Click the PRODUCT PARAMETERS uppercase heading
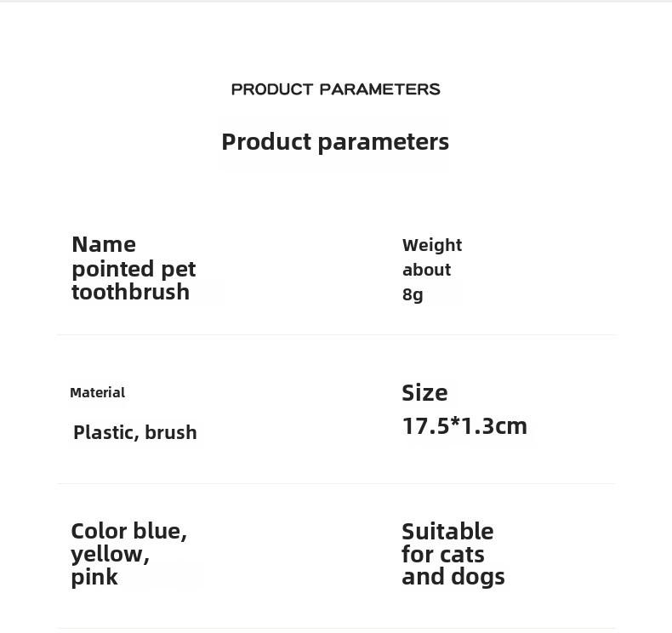 [335, 89]
